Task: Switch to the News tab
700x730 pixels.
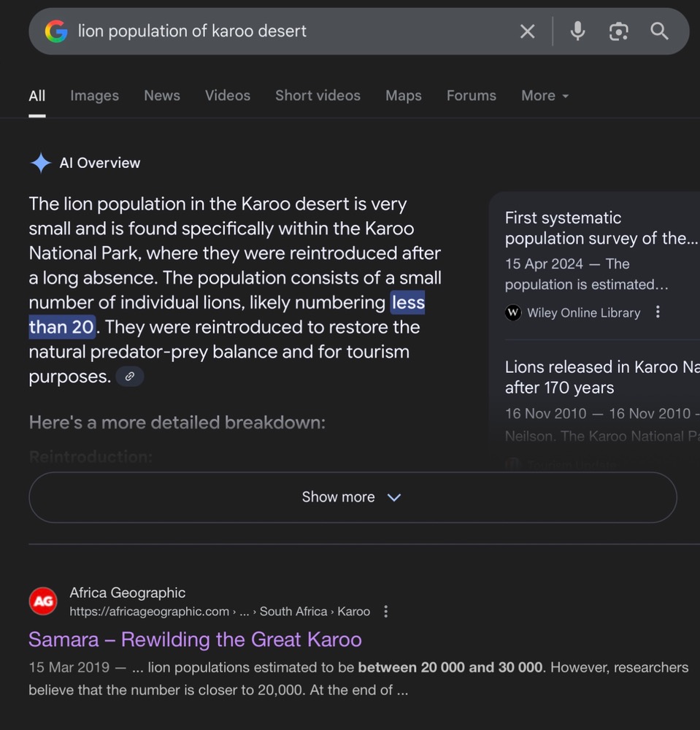Action: [162, 96]
